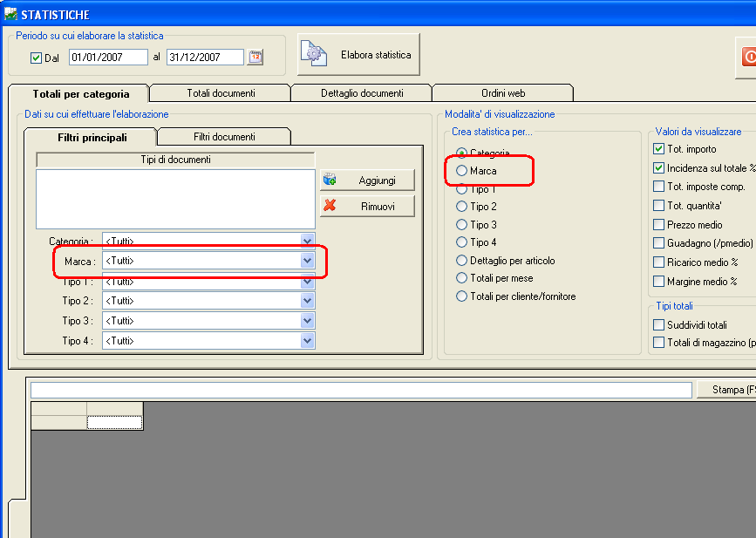Screen dimensions: 756x538
Task: Open the Filtri principali tab
Action: point(92,138)
